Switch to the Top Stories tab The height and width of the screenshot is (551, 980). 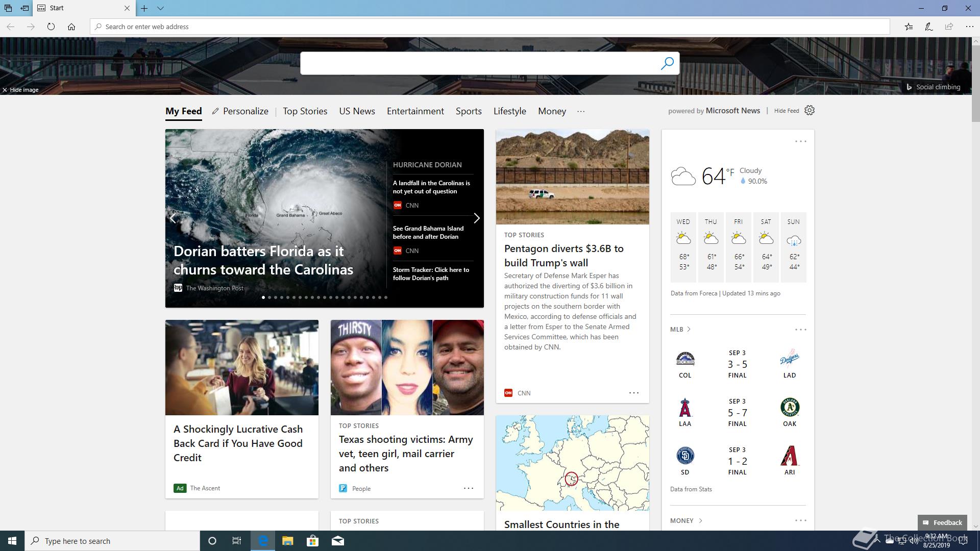click(x=305, y=111)
